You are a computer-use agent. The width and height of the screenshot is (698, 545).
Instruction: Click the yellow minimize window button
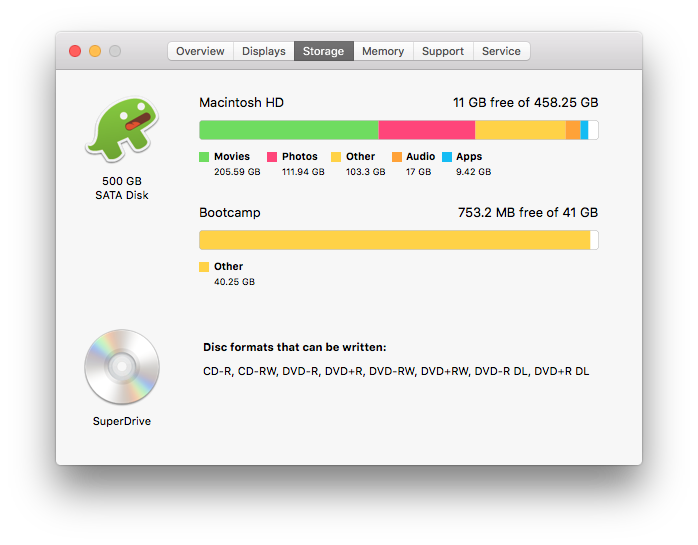[x=95, y=51]
